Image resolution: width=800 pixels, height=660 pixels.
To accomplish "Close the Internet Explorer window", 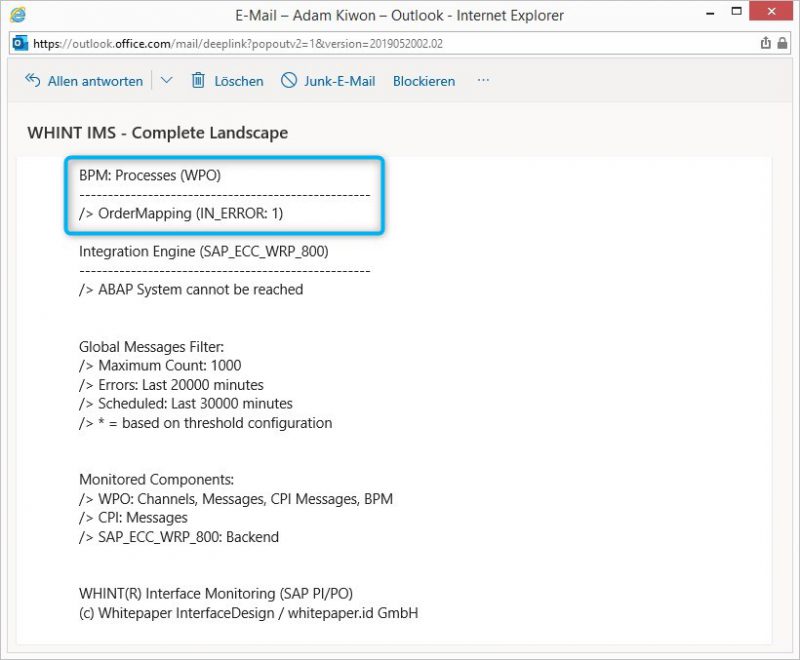I will (x=771, y=11).
